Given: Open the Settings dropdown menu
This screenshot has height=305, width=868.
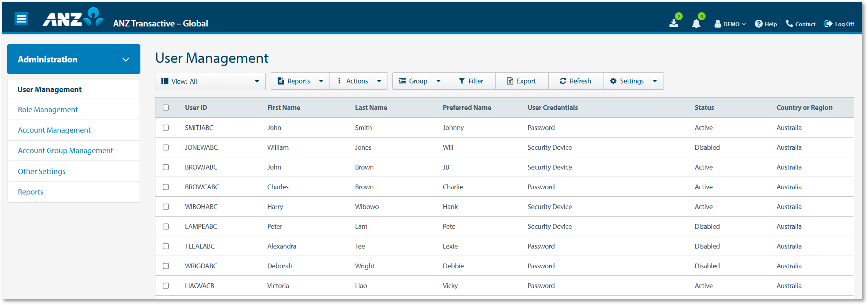Looking at the screenshot, I should coord(633,81).
